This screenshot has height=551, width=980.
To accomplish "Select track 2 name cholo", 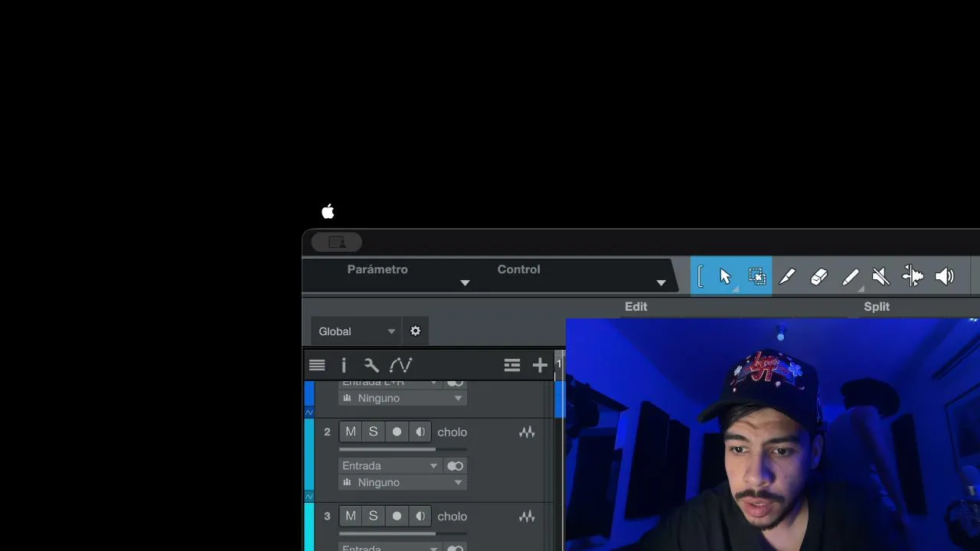I will point(452,432).
